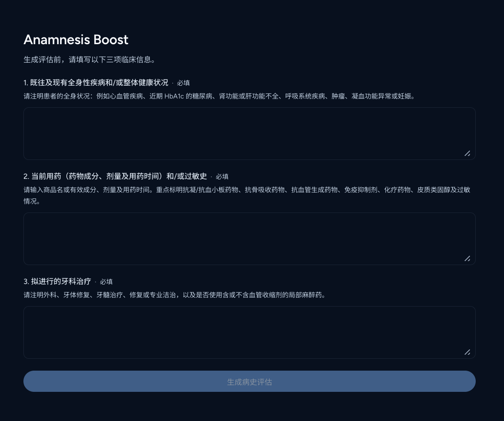Image resolution: width=504 pixels, height=421 pixels.
Task: Click the hint mentioning HbA1c 的糖尿病
Action: [x=220, y=96]
